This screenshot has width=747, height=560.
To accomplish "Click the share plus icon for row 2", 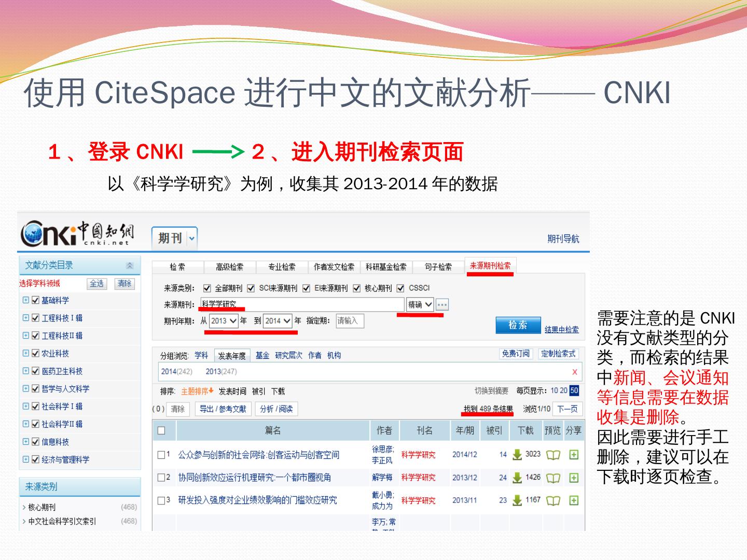I will [x=574, y=478].
